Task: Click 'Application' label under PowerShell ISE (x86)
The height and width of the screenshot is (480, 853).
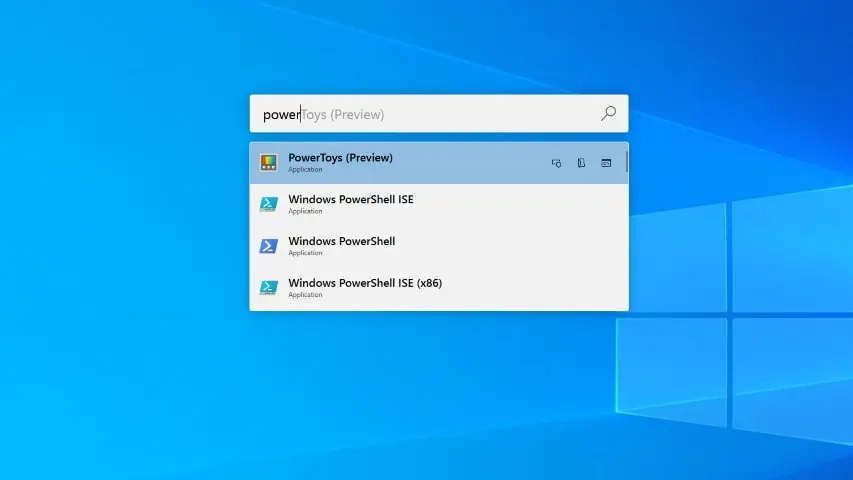Action: [x=305, y=295]
